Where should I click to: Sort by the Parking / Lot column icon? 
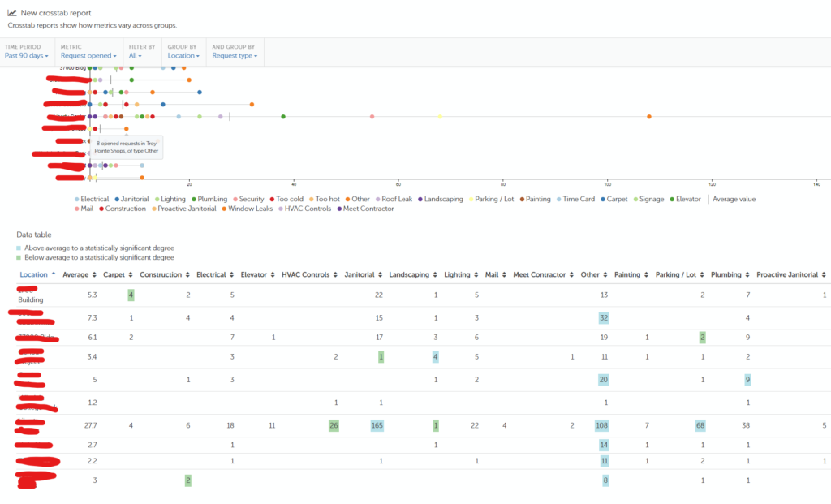pyautogui.click(x=702, y=274)
